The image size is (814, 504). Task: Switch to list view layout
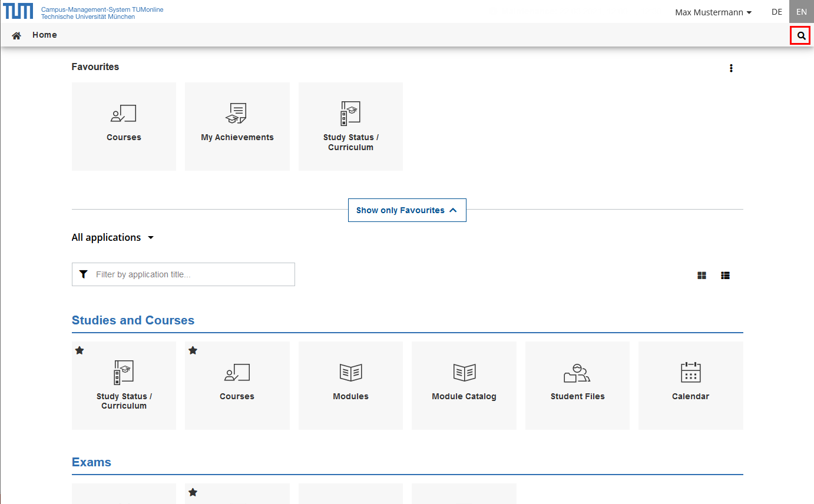pos(725,275)
